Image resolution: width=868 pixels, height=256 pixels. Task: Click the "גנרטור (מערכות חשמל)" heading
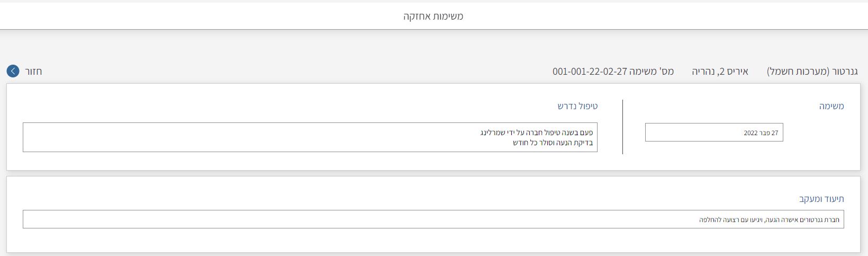[805, 71]
